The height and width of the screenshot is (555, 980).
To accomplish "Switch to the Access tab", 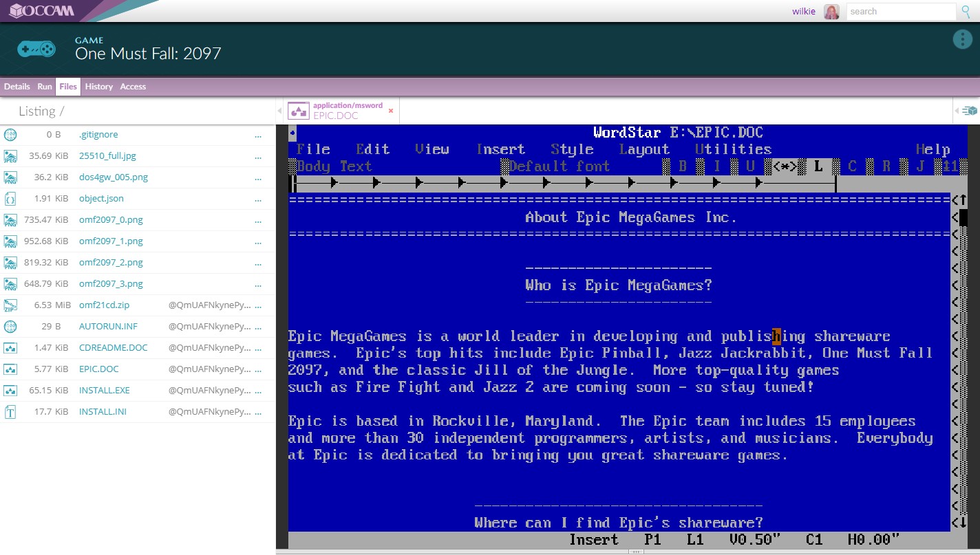I will pos(133,87).
